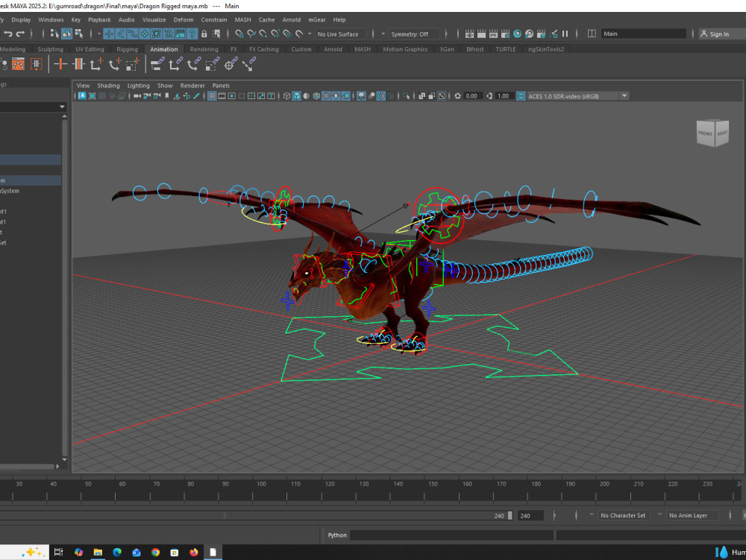Toggle deformations selection mask icon
The image size is (746, 560).
[157, 34]
